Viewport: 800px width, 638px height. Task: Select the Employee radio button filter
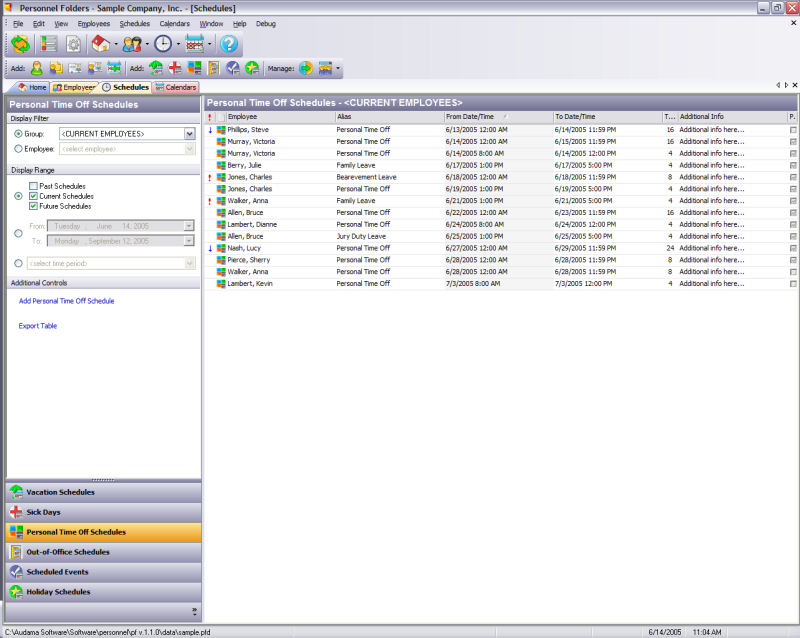(17, 149)
